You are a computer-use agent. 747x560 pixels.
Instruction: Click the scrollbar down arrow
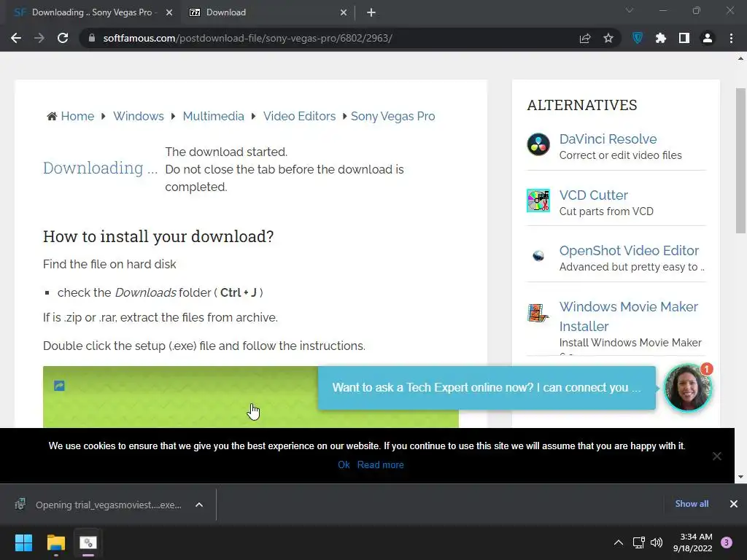pos(741,477)
